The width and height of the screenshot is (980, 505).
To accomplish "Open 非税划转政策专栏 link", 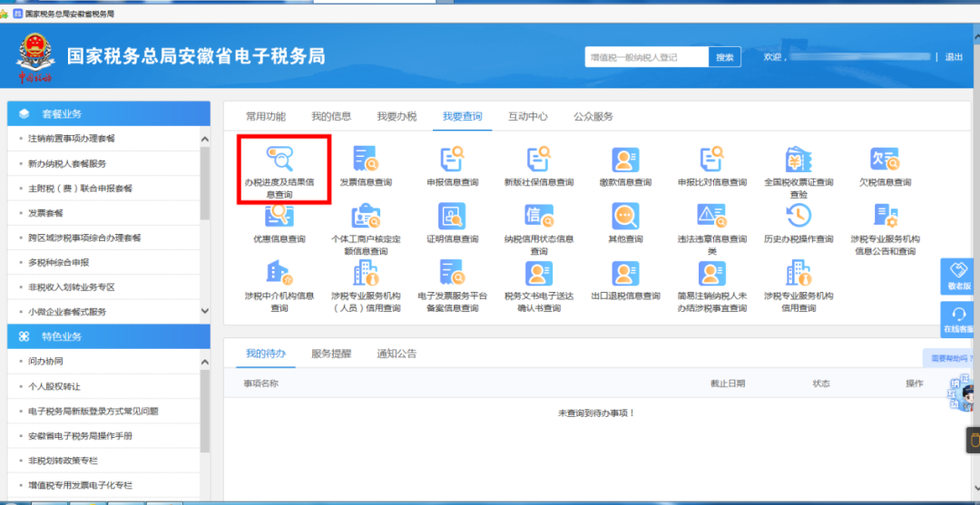I will (63, 461).
